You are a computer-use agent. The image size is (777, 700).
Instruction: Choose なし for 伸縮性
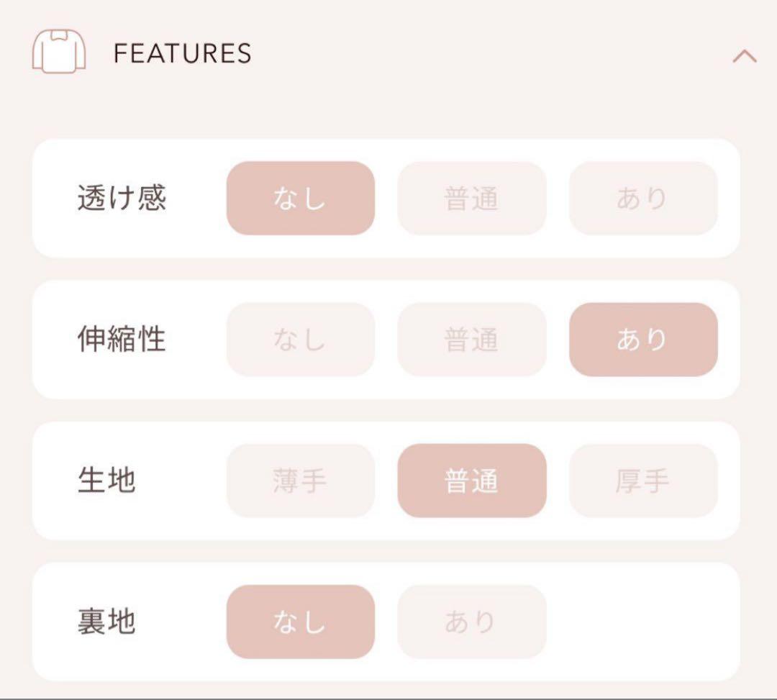click(300, 340)
